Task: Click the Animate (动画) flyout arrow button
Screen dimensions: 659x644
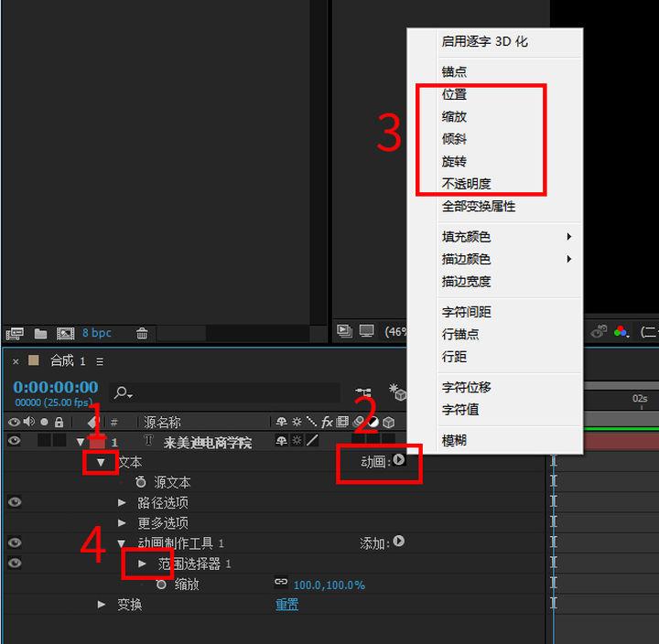Action: click(x=399, y=461)
